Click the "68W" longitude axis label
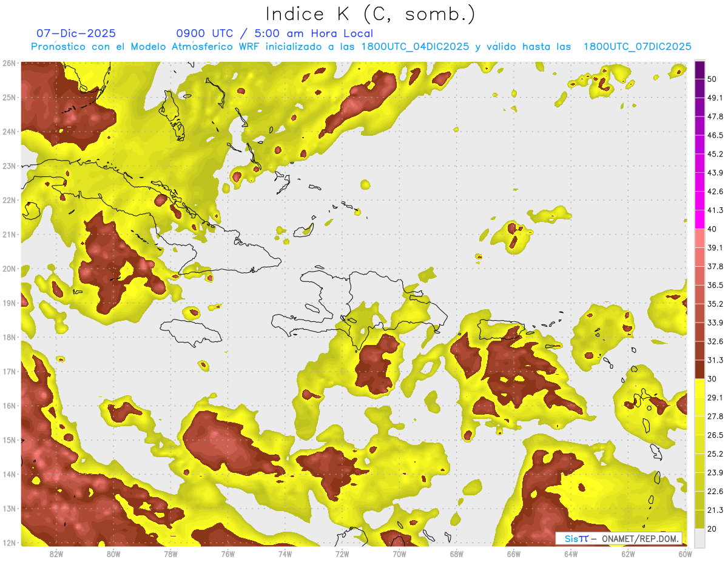This screenshot has width=728, height=562. (x=457, y=554)
